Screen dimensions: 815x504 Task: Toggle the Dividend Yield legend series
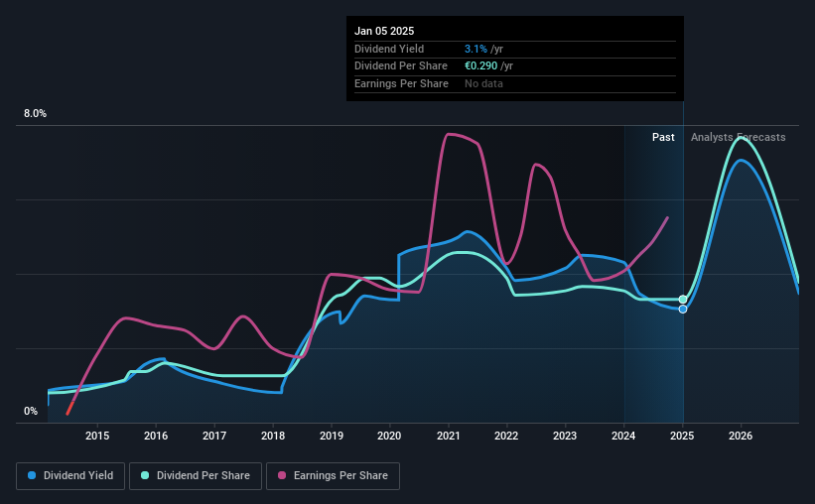tap(70, 475)
